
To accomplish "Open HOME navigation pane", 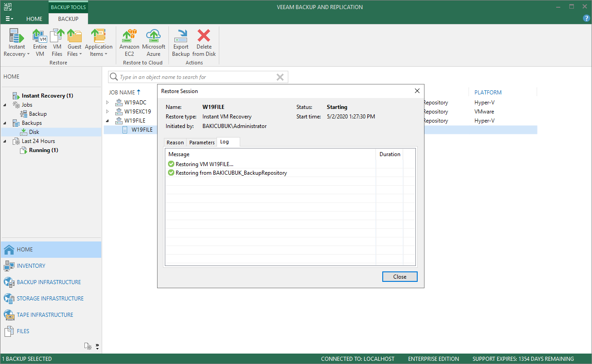I will coord(51,250).
